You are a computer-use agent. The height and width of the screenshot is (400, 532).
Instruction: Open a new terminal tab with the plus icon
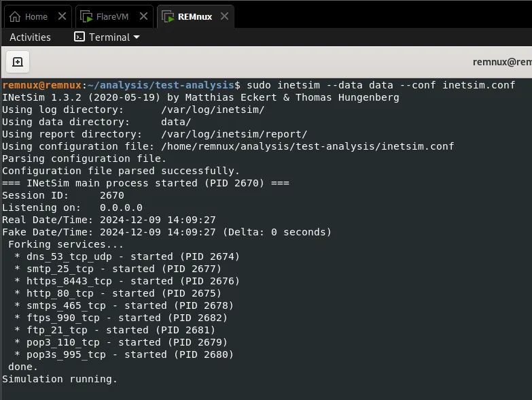click(18, 62)
